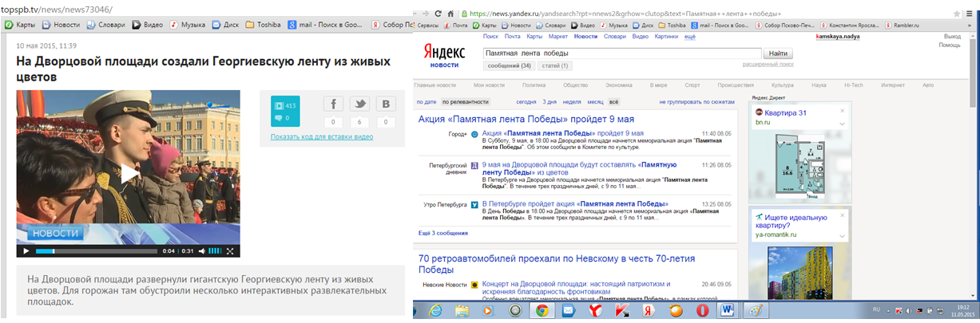Switch to Политика news category
Image resolution: width=980 pixels, height=323 pixels.
click(x=534, y=85)
